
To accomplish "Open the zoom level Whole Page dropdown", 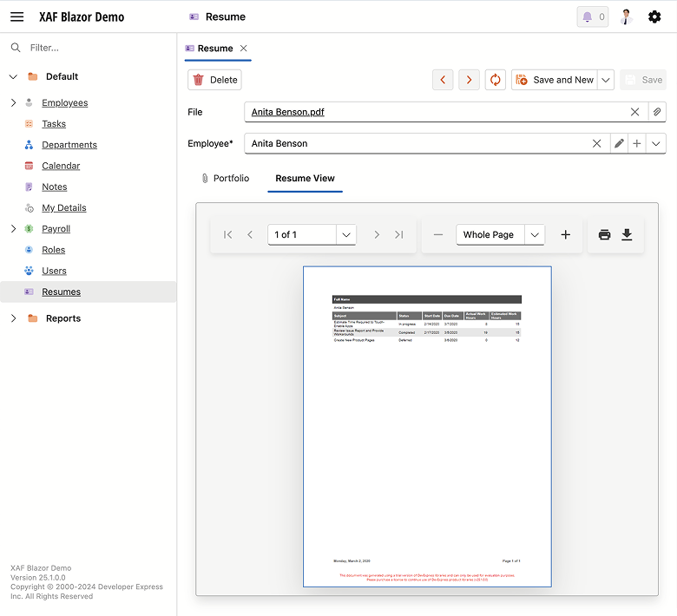I will coord(535,234).
